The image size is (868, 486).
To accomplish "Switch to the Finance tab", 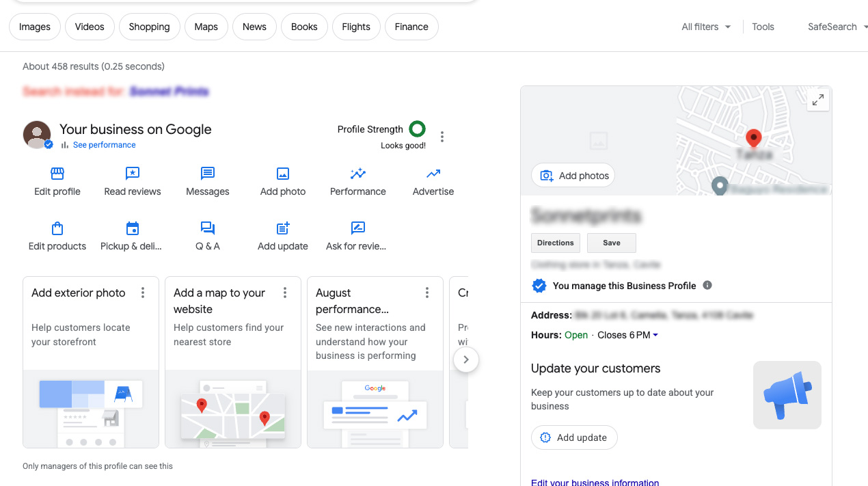I will (411, 27).
